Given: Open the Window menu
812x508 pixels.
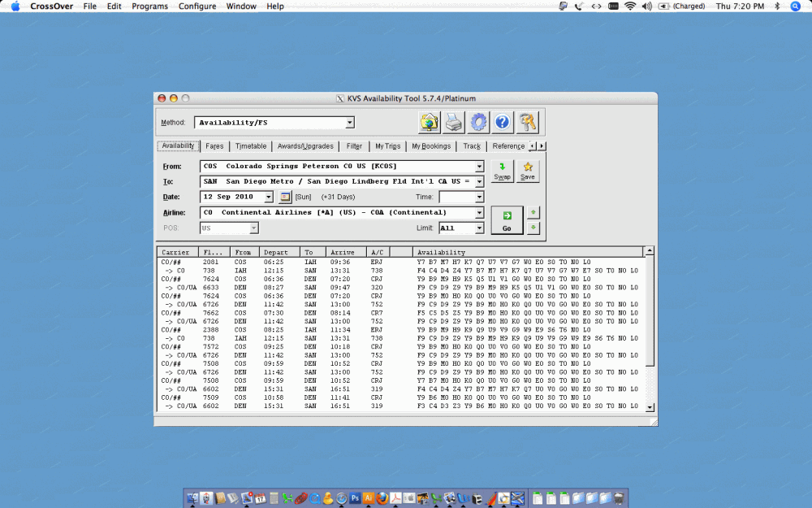Looking at the screenshot, I should coord(241,7).
